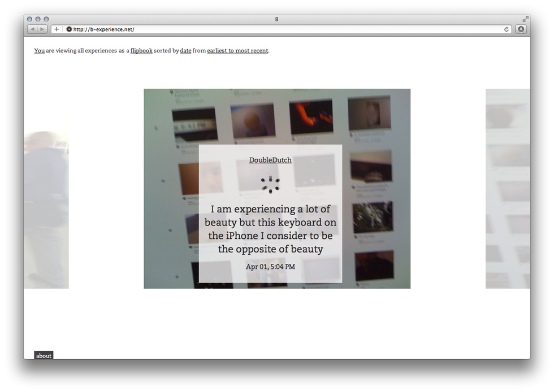The height and width of the screenshot is (392, 554).
Task: Click the 'You' link in the filter sentence
Action: pyautogui.click(x=39, y=50)
